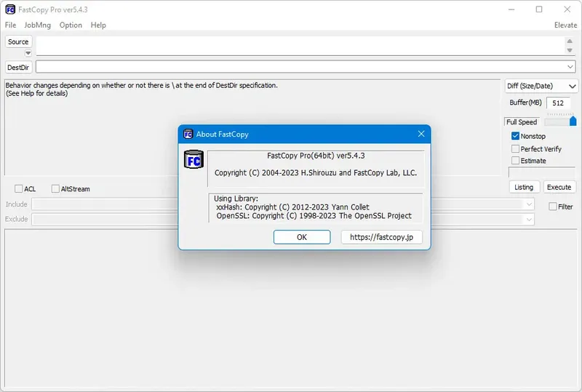Expand the Include filter dropdown
This screenshot has width=582, height=392.
pyautogui.click(x=529, y=204)
